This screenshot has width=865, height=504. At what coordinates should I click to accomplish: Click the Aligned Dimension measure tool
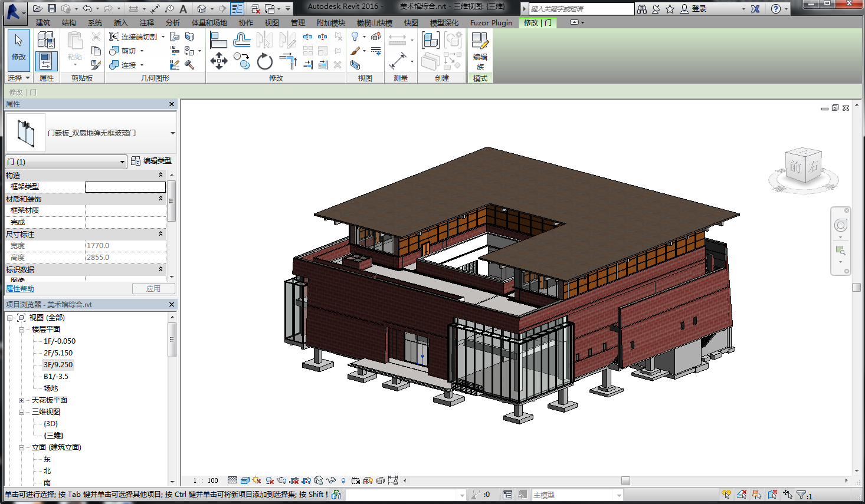398,61
